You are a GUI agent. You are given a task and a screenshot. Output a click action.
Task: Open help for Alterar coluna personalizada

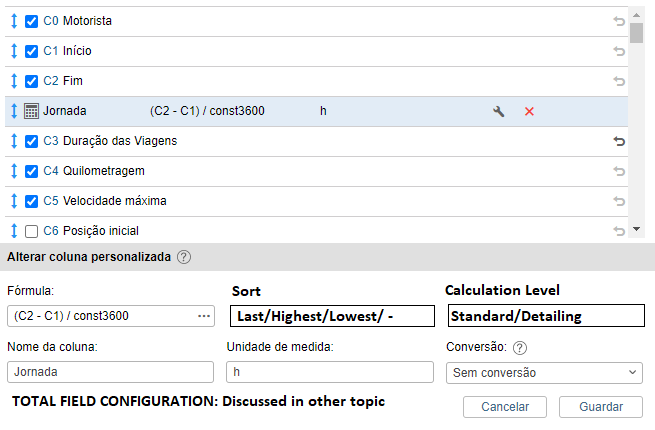(184, 257)
